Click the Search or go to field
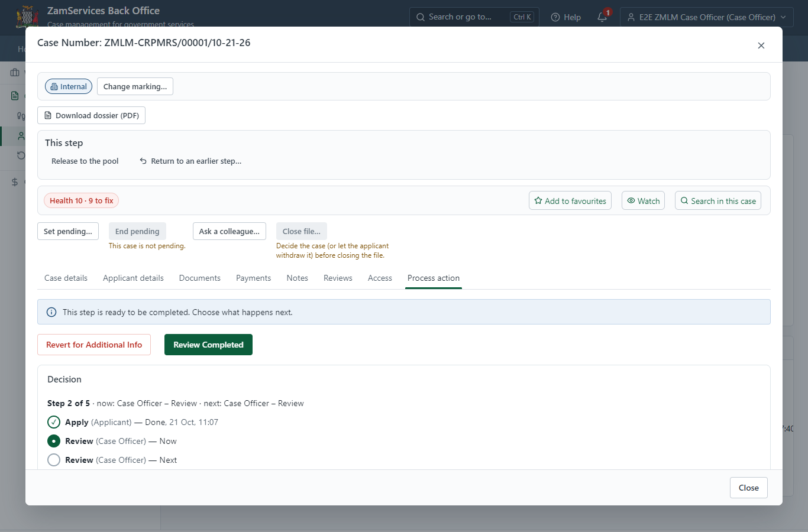This screenshot has height=532, width=808. coord(473,17)
